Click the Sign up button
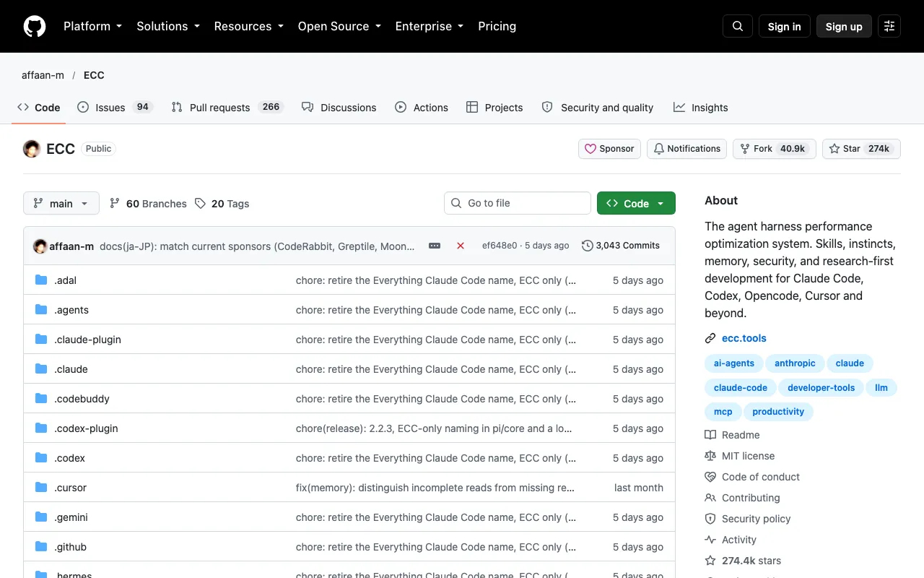This screenshot has width=924, height=578. pos(844,26)
